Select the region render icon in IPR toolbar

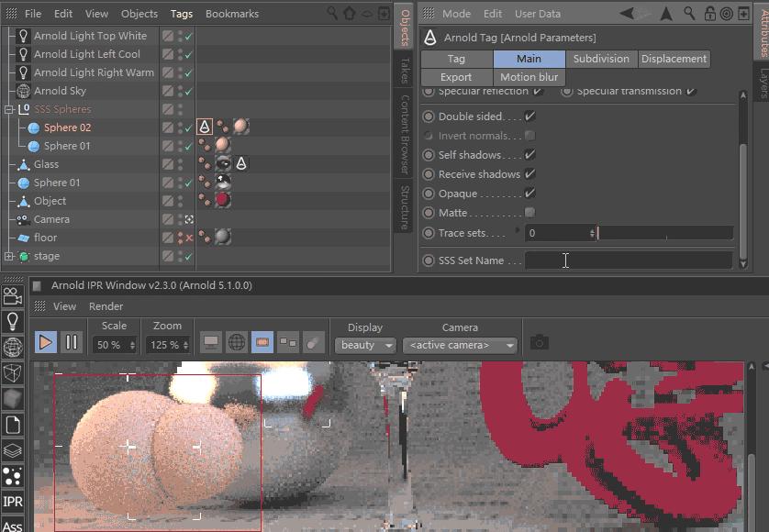(x=262, y=340)
